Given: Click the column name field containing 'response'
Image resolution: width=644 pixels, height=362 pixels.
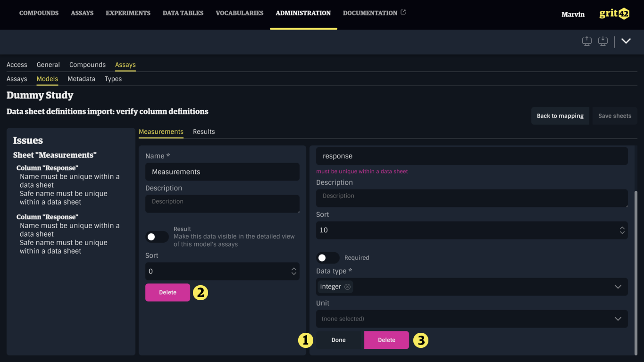Looking at the screenshot, I should pos(472,156).
